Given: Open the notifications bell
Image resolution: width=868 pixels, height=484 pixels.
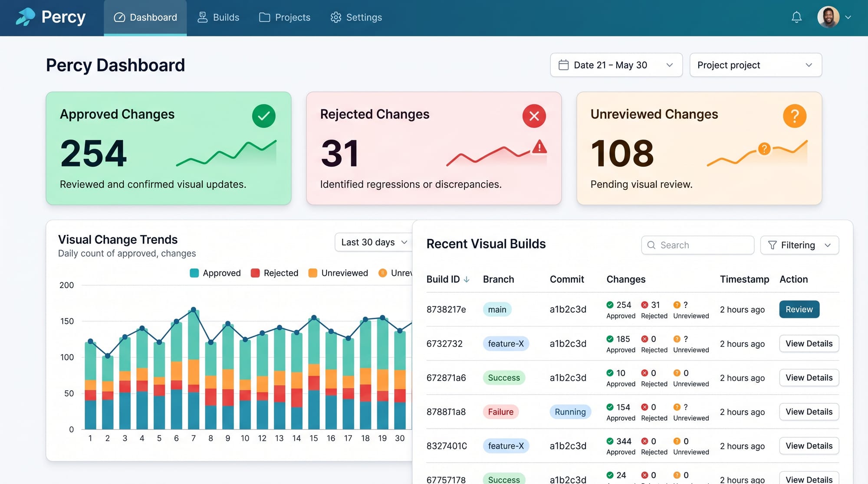Looking at the screenshot, I should 796,17.
